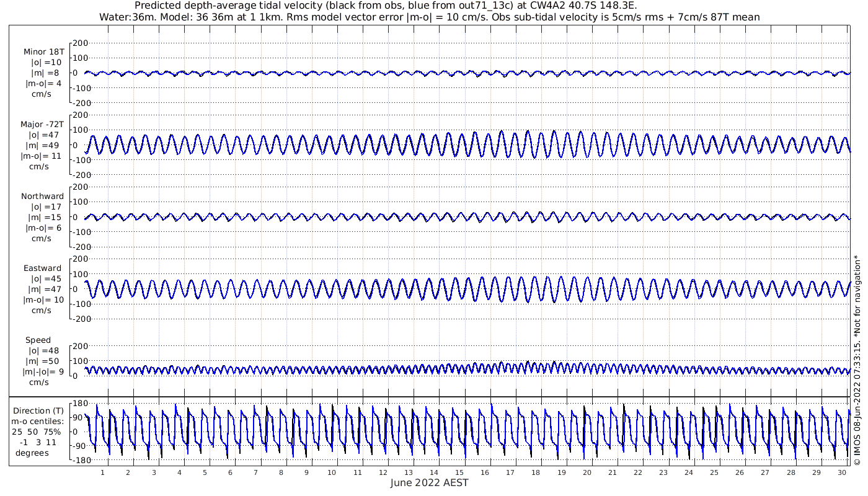Click the 'Direction (T)' panel label

pyautogui.click(x=38, y=410)
